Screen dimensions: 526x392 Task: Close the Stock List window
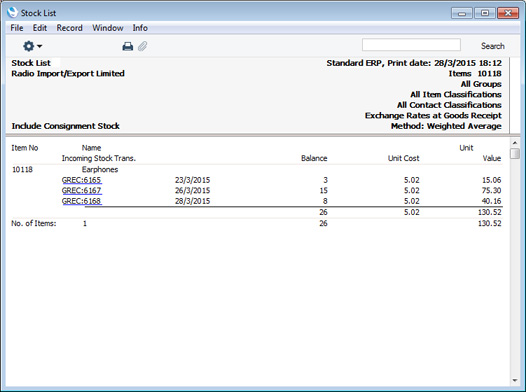click(x=508, y=13)
